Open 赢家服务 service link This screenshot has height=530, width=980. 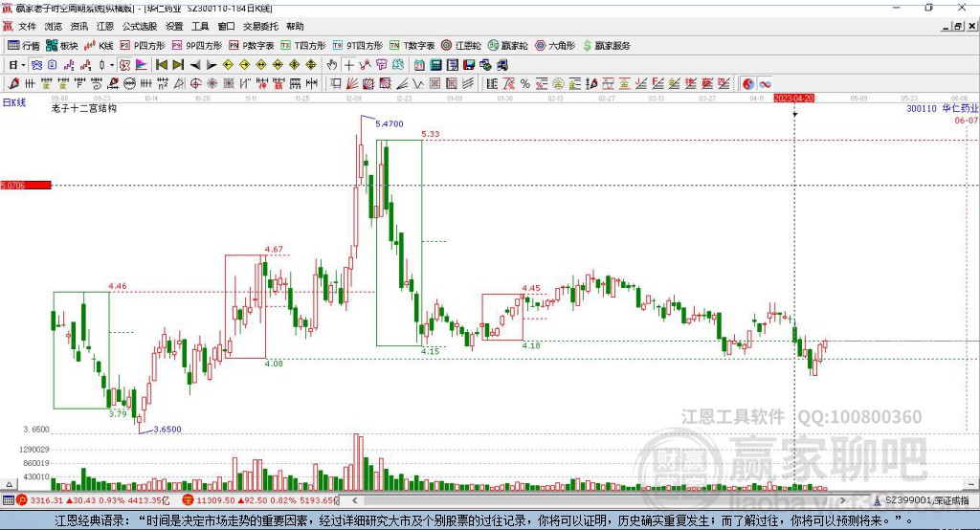point(606,46)
